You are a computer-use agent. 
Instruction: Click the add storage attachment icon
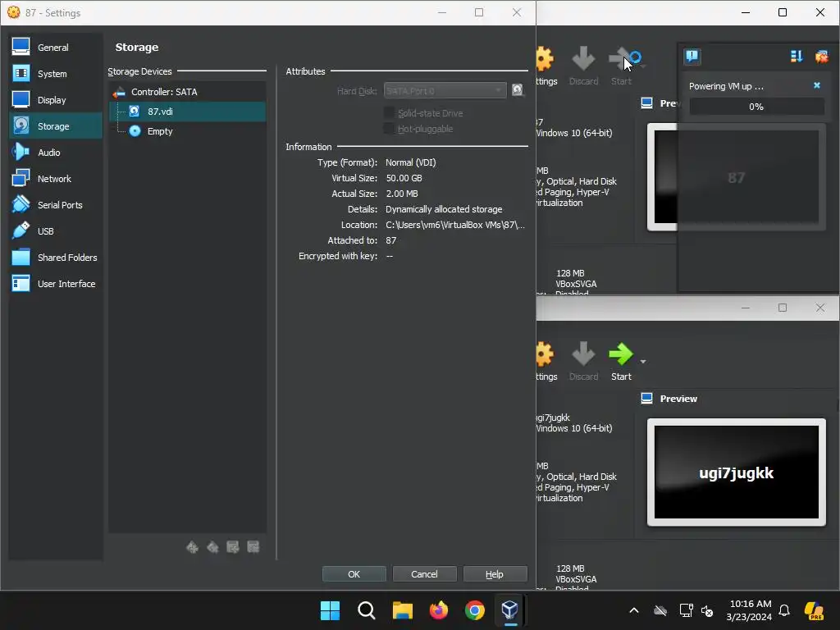click(232, 547)
